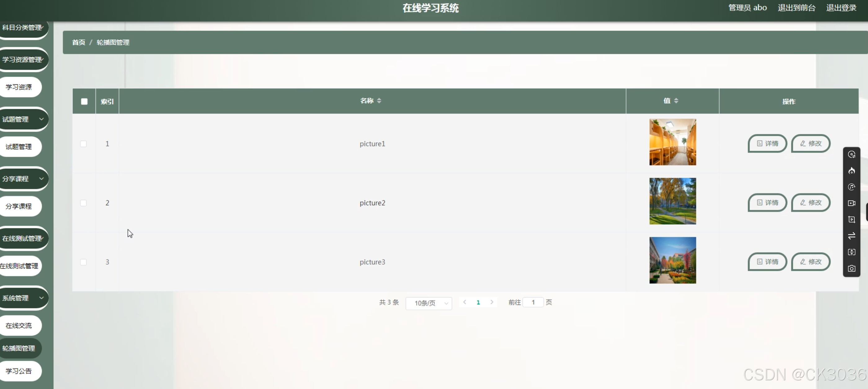Click 修改 button for picture2
Viewport: 868px width, 389px height.
pyautogui.click(x=810, y=203)
